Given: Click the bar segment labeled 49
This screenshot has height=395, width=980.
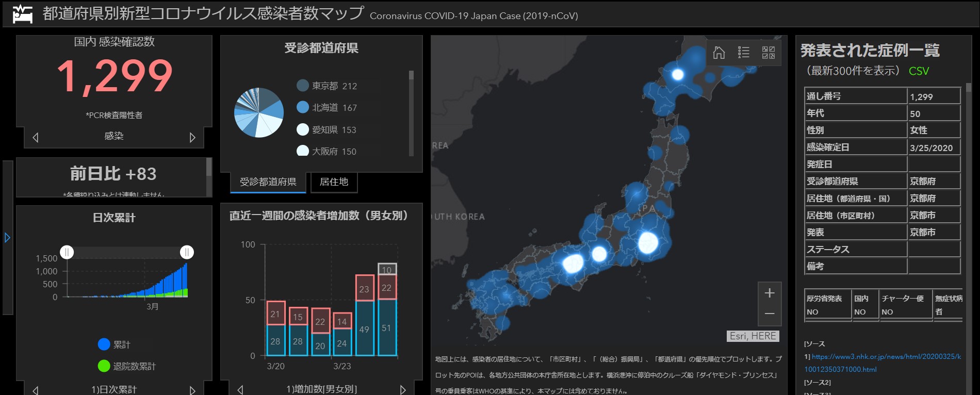Looking at the screenshot, I should click(364, 328).
